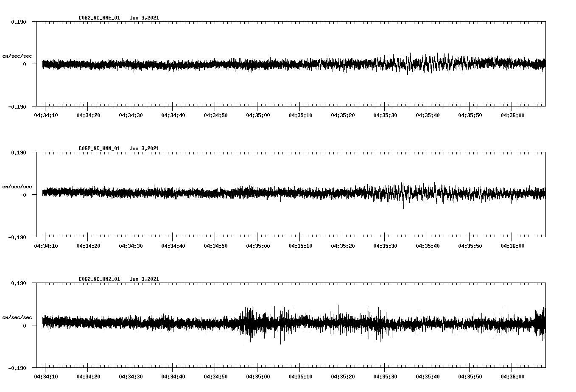Select the Jun 3,2021 date on HNN plot
576x392 pixels.
pos(144,148)
